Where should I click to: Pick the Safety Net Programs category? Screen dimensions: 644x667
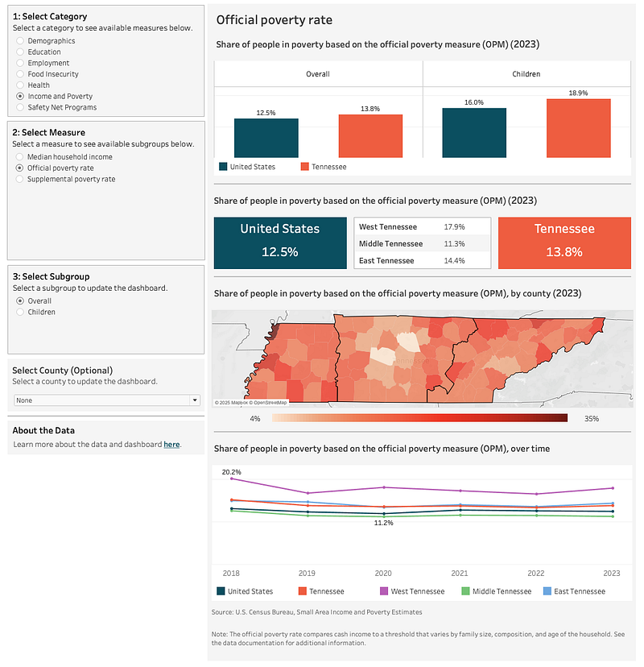click(20, 107)
